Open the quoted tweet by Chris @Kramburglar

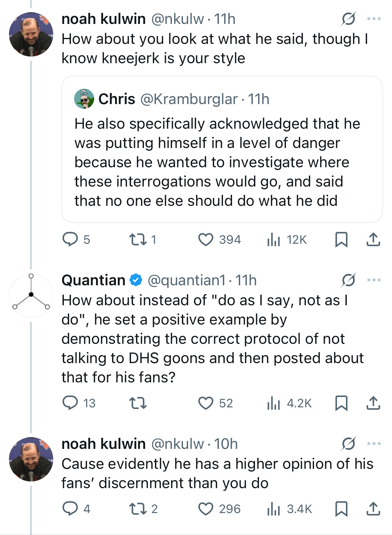click(x=222, y=149)
